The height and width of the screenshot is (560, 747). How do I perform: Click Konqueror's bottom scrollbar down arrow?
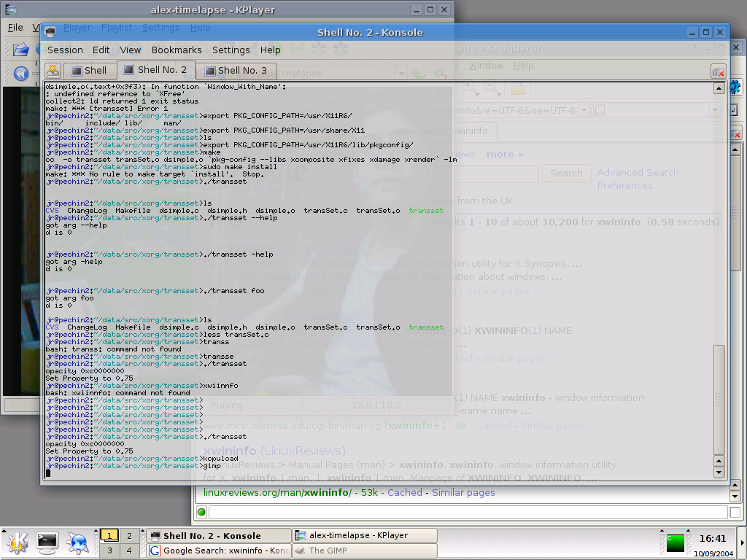point(735,497)
